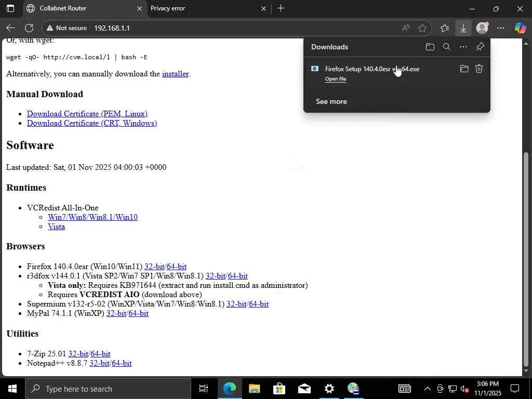532x399 pixels.
Task: Click the browser back arrow
Action: tap(10, 28)
